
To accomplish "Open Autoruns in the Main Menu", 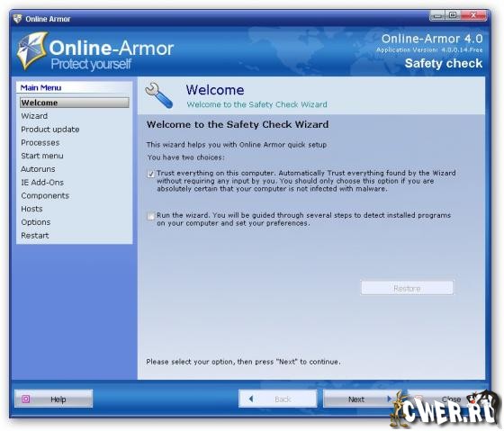I will tap(38, 169).
